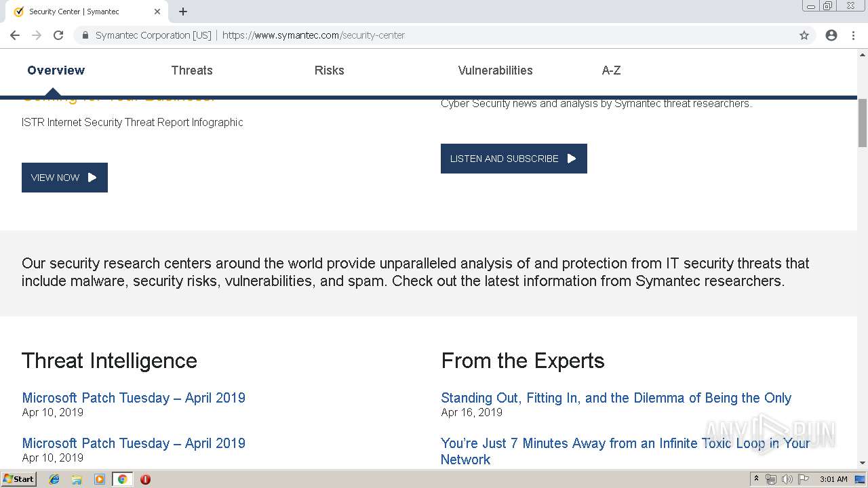This screenshot has width=868, height=488.
Task: Open the A-Z tab
Action: tap(611, 70)
